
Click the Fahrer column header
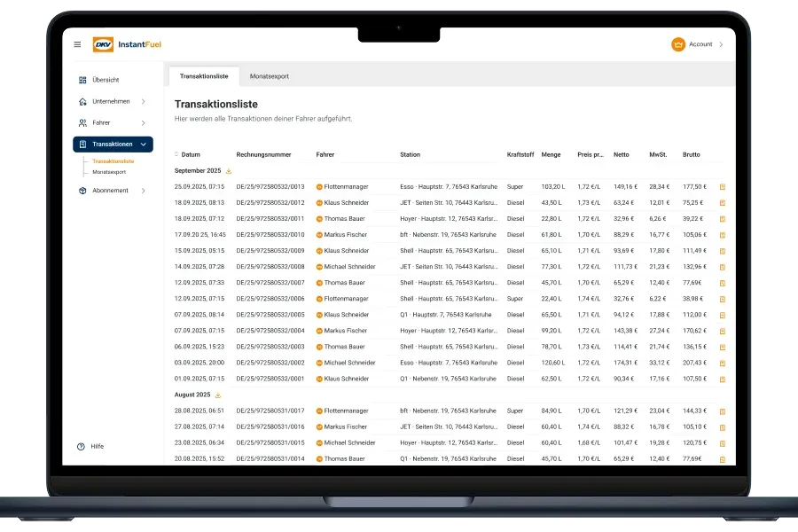click(325, 154)
